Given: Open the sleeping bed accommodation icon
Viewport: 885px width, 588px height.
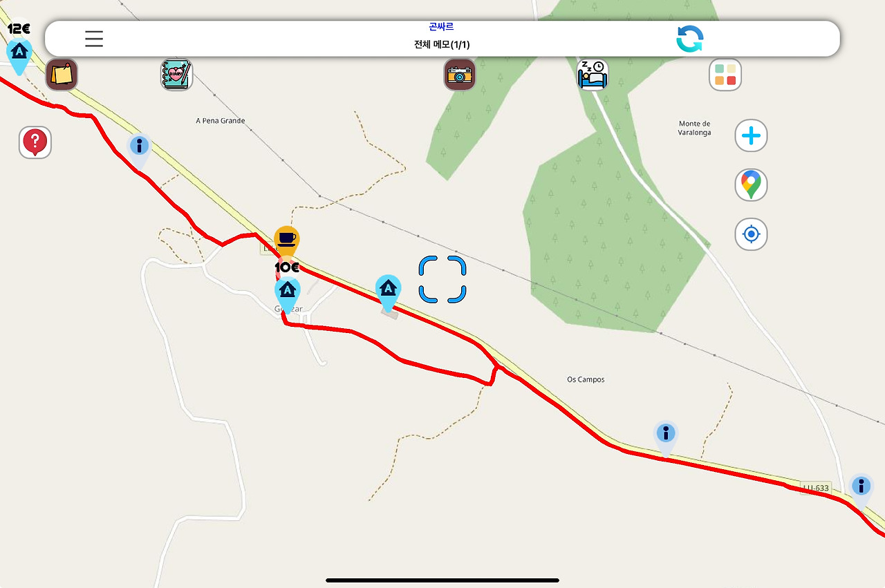Looking at the screenshot, I should coord(593,75).
